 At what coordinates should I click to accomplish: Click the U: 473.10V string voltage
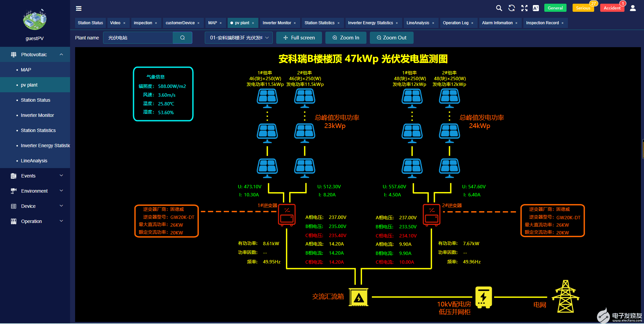(x=250, y=187)
